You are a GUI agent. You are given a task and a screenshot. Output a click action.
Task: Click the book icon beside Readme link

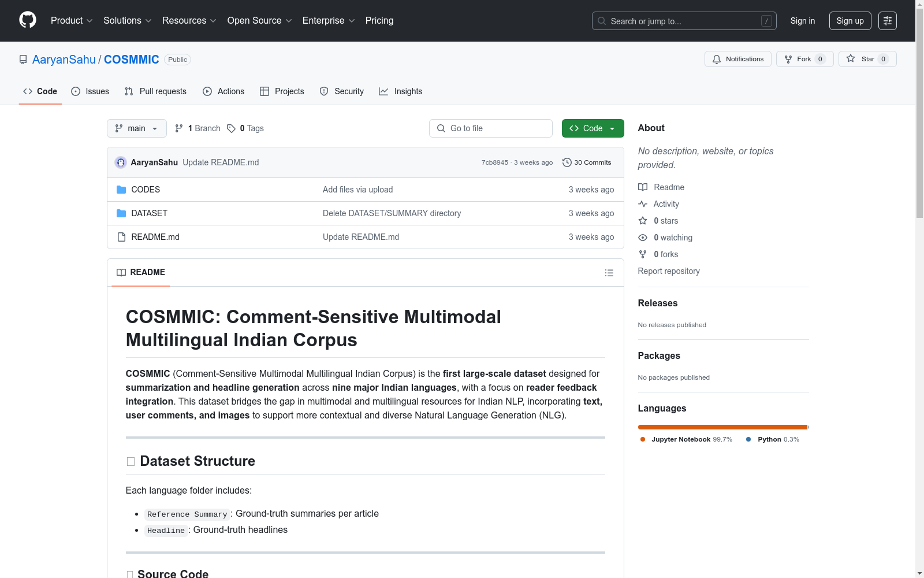(x=643, y=187)
